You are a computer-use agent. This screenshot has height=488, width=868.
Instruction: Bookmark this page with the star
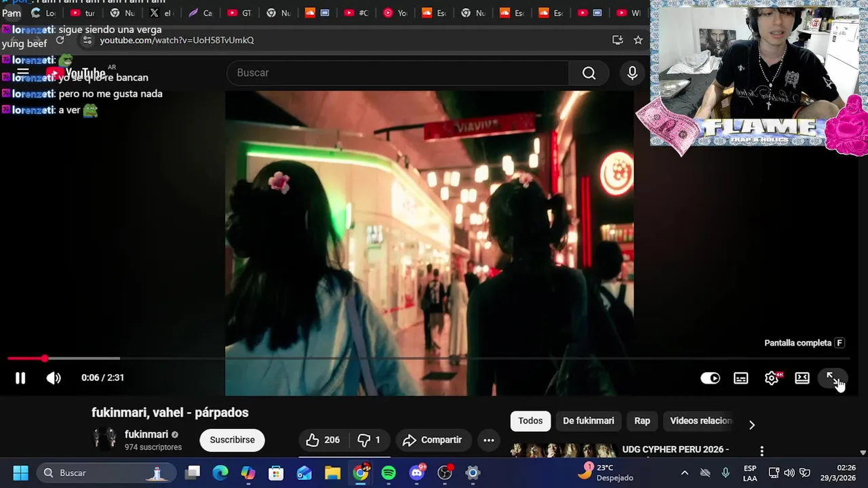click(638, 40)
